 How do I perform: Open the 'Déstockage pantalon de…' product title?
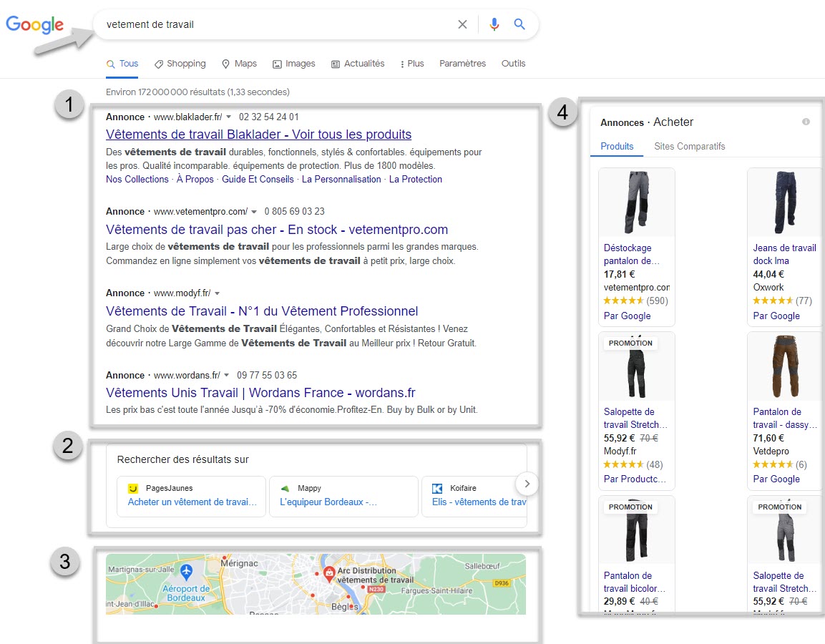(631, 254)
